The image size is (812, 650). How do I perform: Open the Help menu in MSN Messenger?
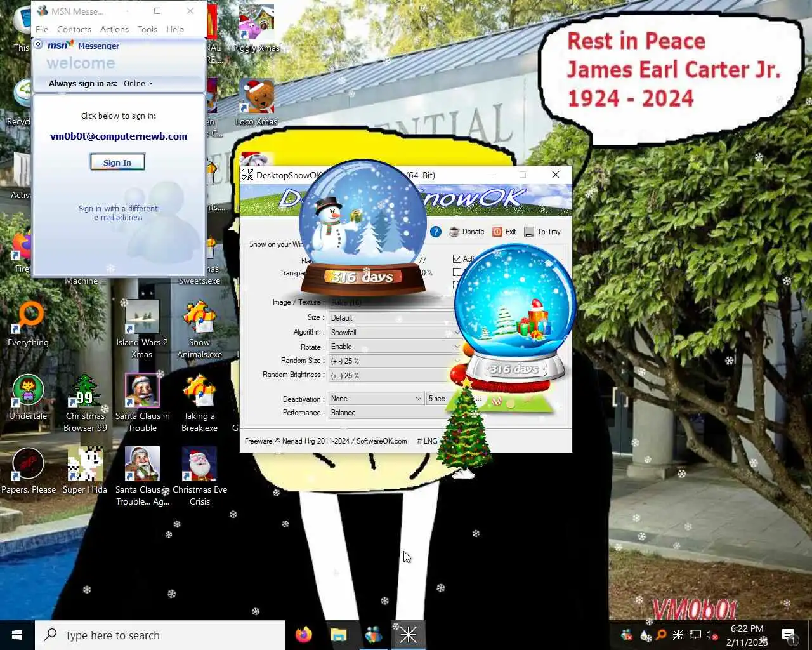coord(175,29)
